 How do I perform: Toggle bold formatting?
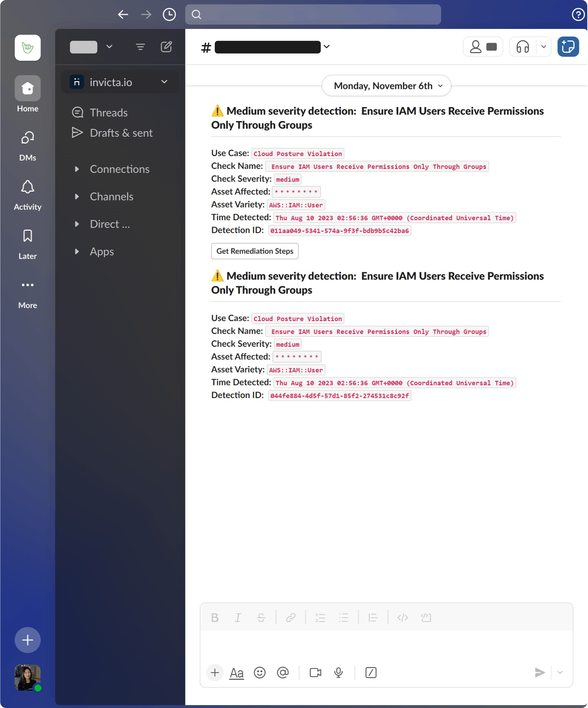click(215, 618)
